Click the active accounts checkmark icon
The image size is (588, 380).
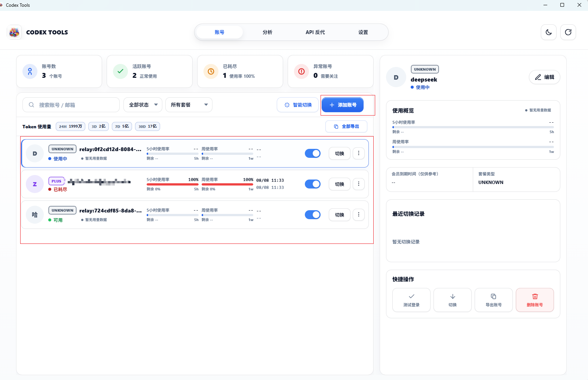pyautogui.click(x=120, y=71)
